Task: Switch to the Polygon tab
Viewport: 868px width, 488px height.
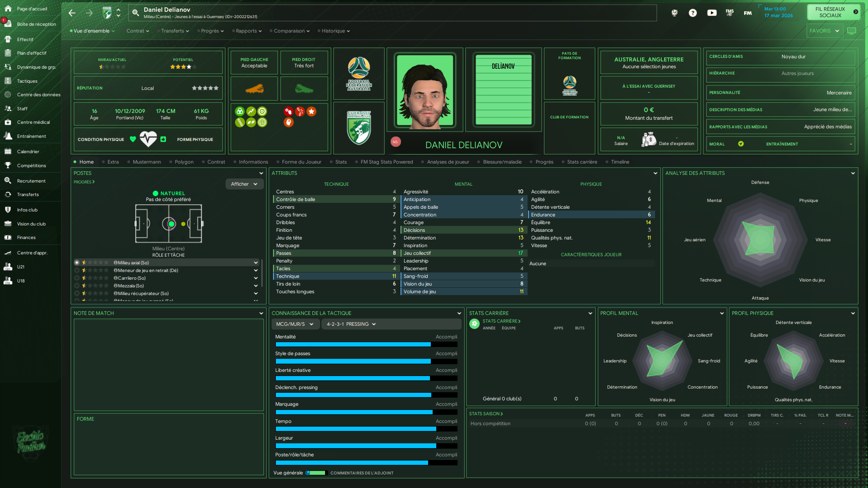Action: click(184, 162)
